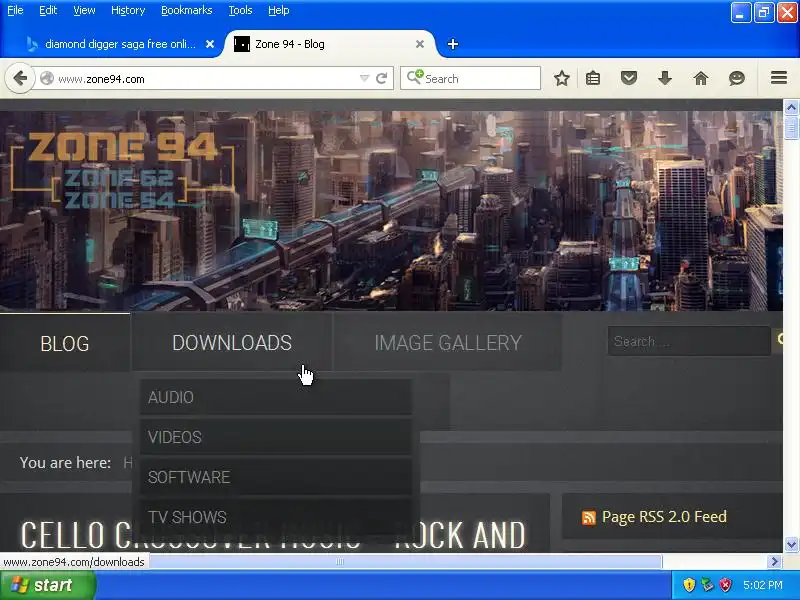Expand the URL history dropdown arrow

point(364,79)
